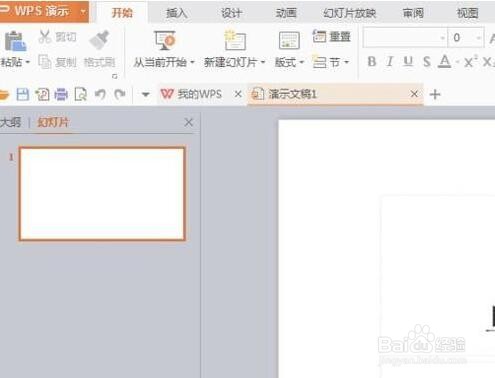Open the WPS 演示 application menu dropdown arrow
This screenshot has width=495, height=378.
[x=83, y=12]
